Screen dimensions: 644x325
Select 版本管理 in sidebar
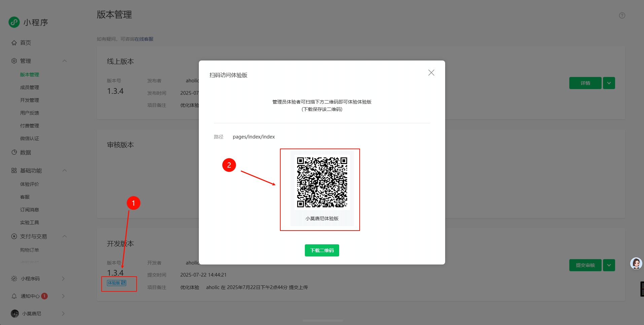coord(30,75)
